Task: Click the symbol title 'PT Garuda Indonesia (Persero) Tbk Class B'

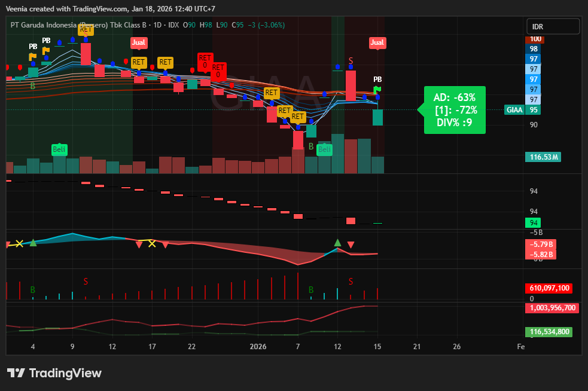Action: (x=78, y=25)
